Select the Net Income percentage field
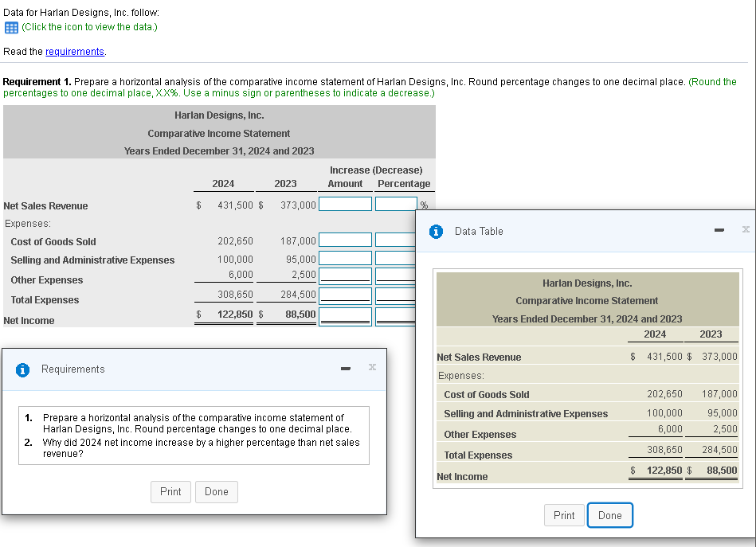756x547 pixels. coord(395,317)
